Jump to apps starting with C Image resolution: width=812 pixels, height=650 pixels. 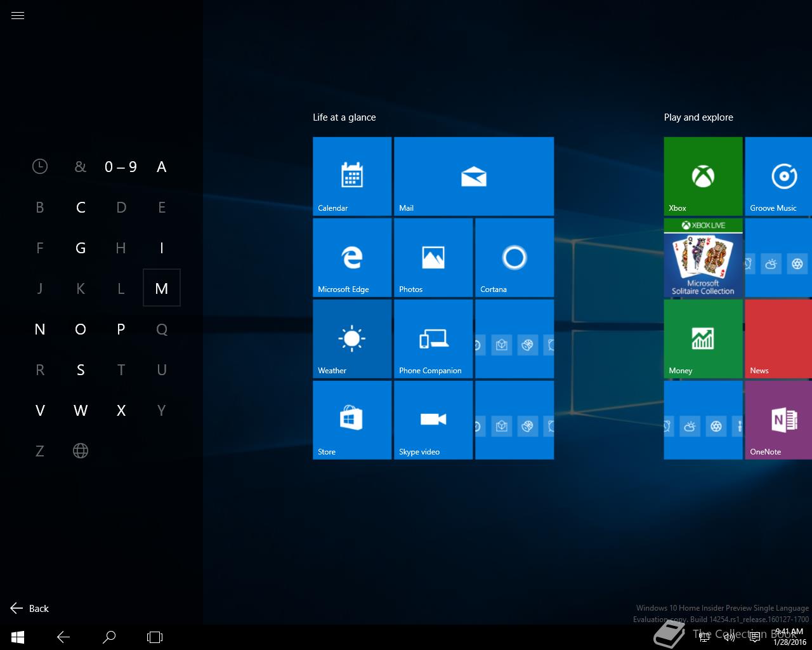click(x=81, y=208)
